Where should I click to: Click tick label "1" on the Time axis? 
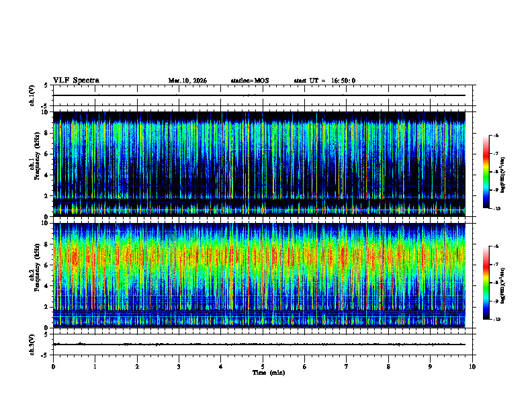click(x=95, y=367)
